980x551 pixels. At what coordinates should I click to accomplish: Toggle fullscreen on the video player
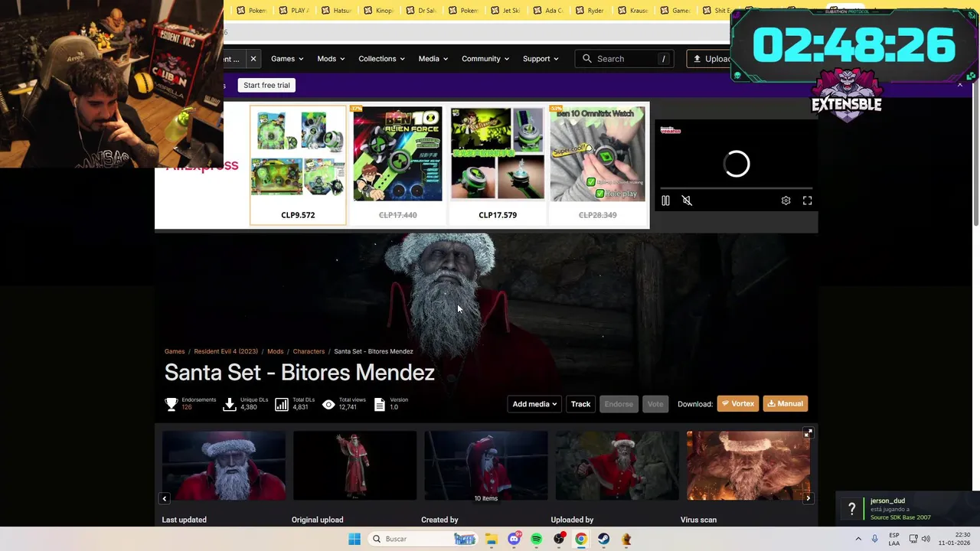click(x=807, y=201)
